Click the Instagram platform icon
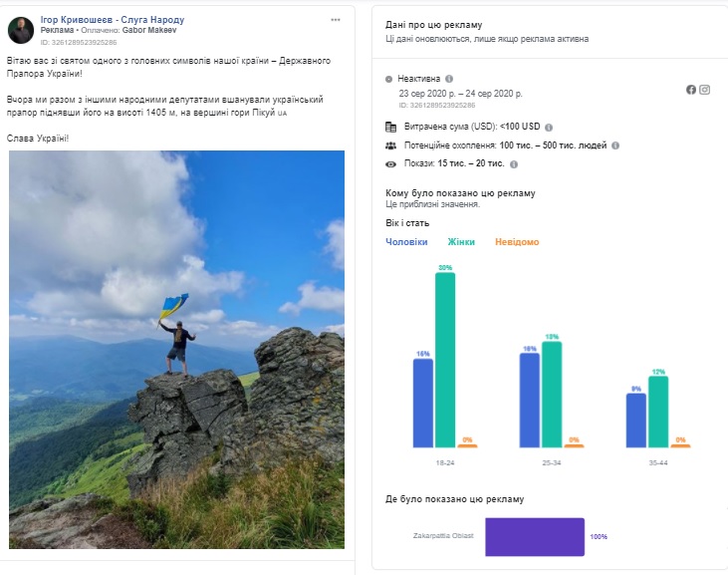 [705, 90]
